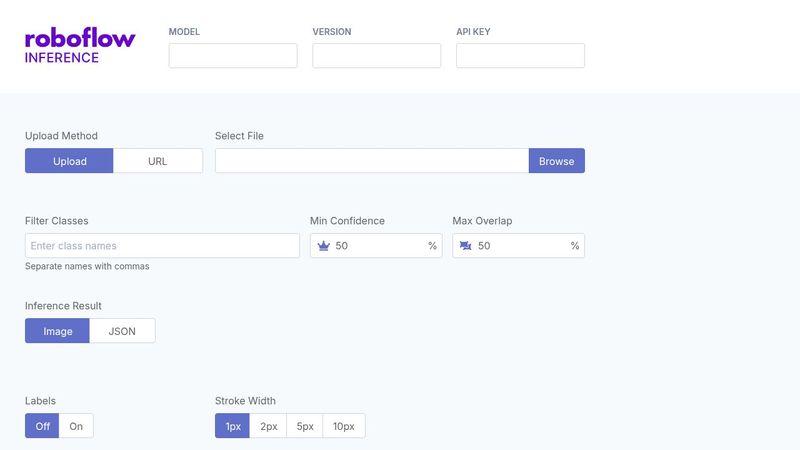Image resolution: width=800 pixels, height=450 pixels.
Task: Show inference result as Image
Action: (x=57, y=331)
